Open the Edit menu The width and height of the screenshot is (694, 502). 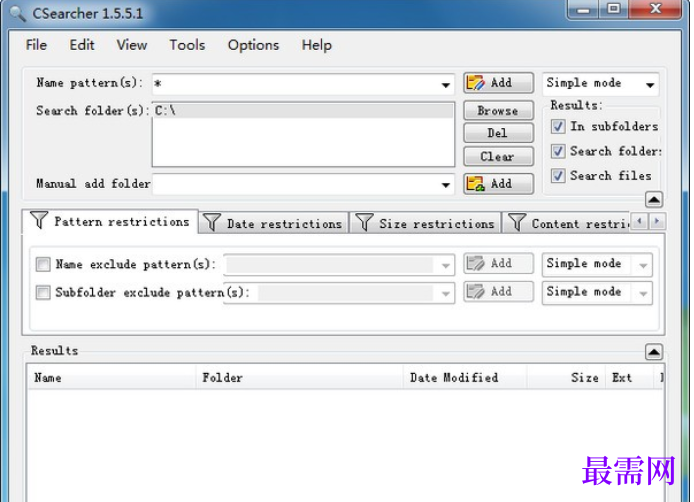click(82, 45)
